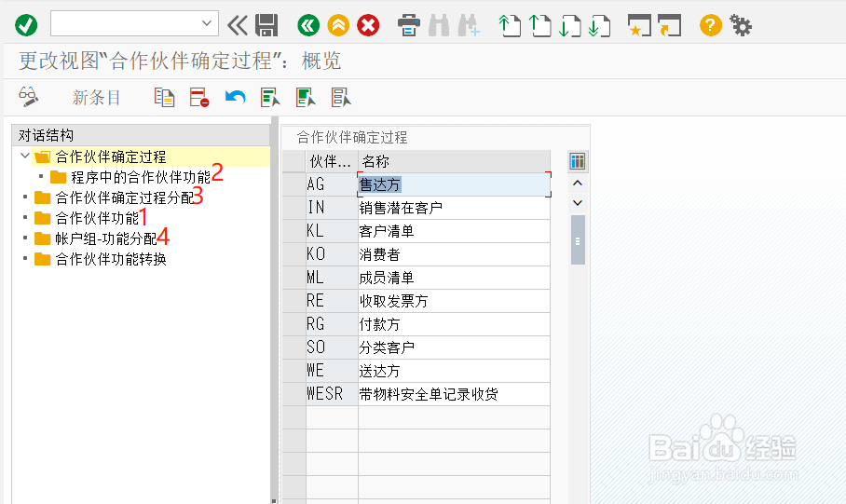Open the transaction command field dropdown

pyautogui.click(x=206, y=23)
